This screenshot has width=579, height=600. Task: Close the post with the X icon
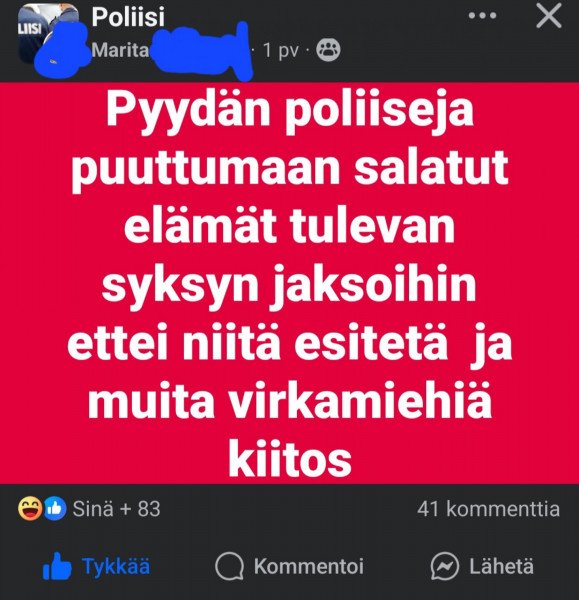tap(548, 16)
